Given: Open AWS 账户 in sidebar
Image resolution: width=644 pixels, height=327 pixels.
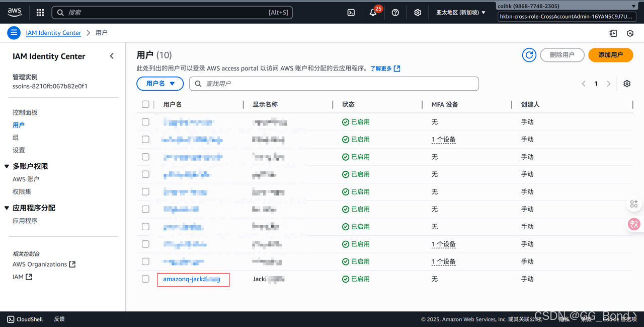Looking at the screenshot, I should [x=26, y=179].
